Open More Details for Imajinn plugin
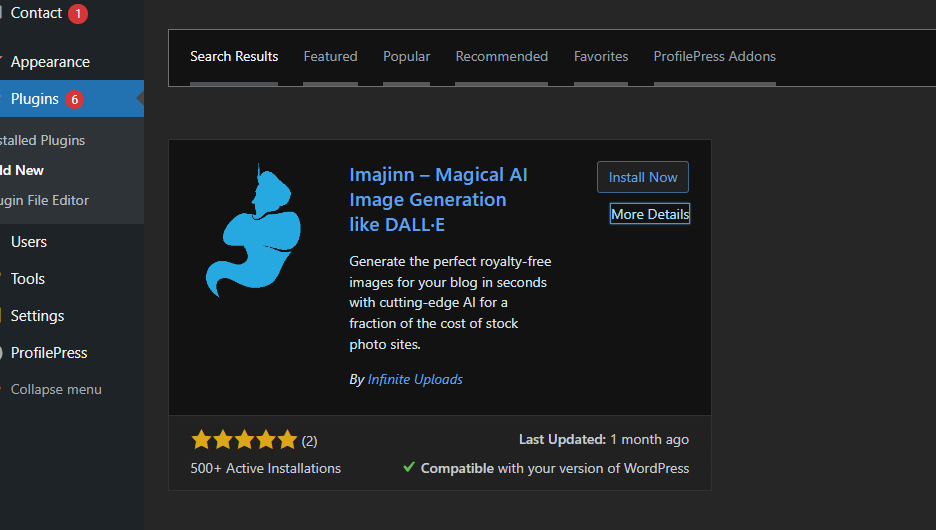 coord(650,214)
